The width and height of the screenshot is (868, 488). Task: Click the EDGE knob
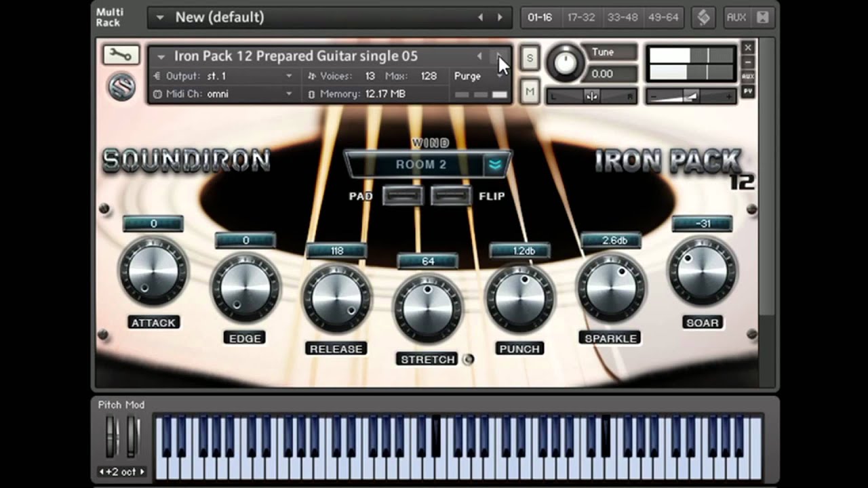(x=245, y=287)
